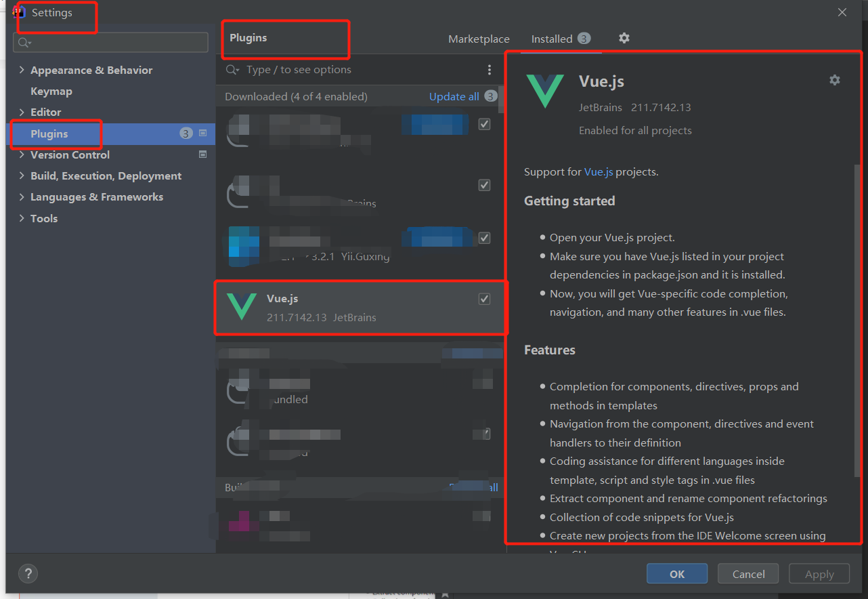The image size is (868, 599).
Task: Click the Version Control project-level icon
Action: (x=202, y=154)
